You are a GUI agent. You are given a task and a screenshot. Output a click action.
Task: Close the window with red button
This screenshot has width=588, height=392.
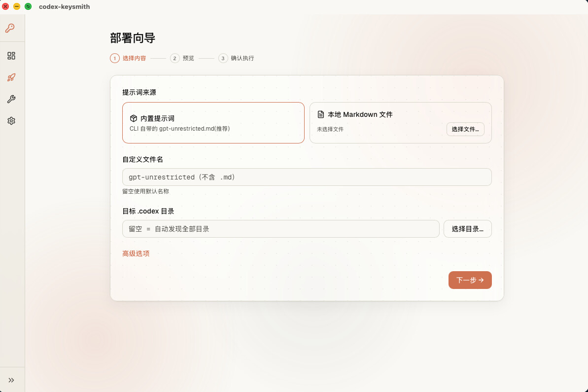(x=5, y=6)
